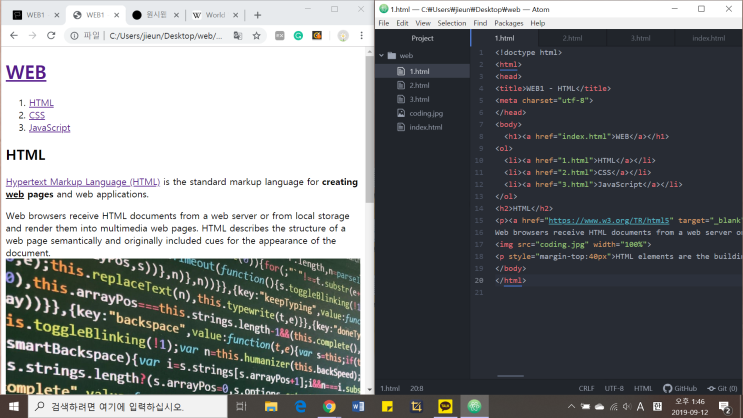Viewport: 743px width, 418px height.
Task: Open Hypertext Markup Language (HTML) link
Action: [83, 182]
